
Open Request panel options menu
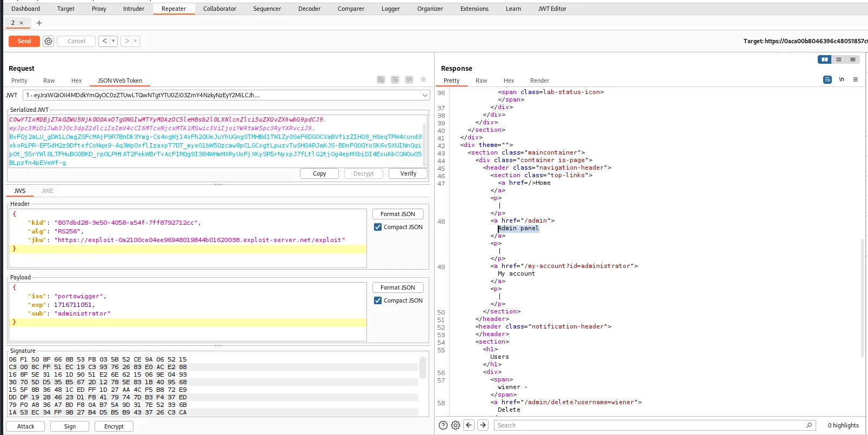pos(423,79)
